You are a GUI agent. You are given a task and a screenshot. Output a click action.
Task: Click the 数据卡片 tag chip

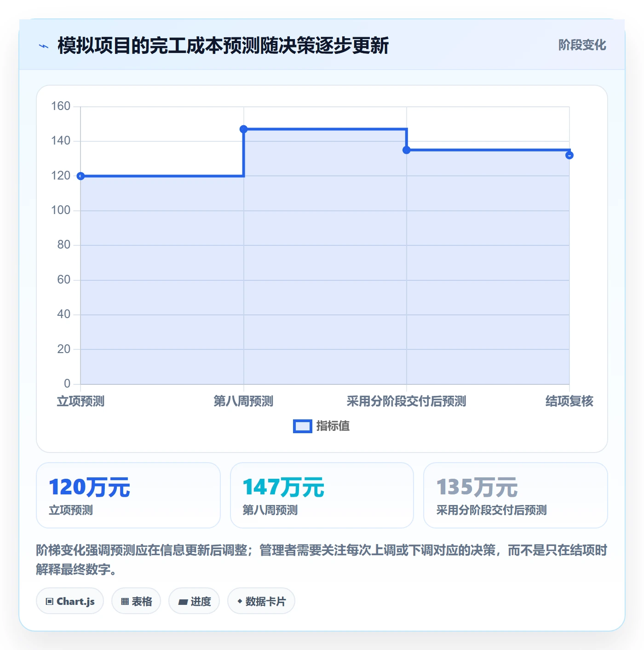261,601
